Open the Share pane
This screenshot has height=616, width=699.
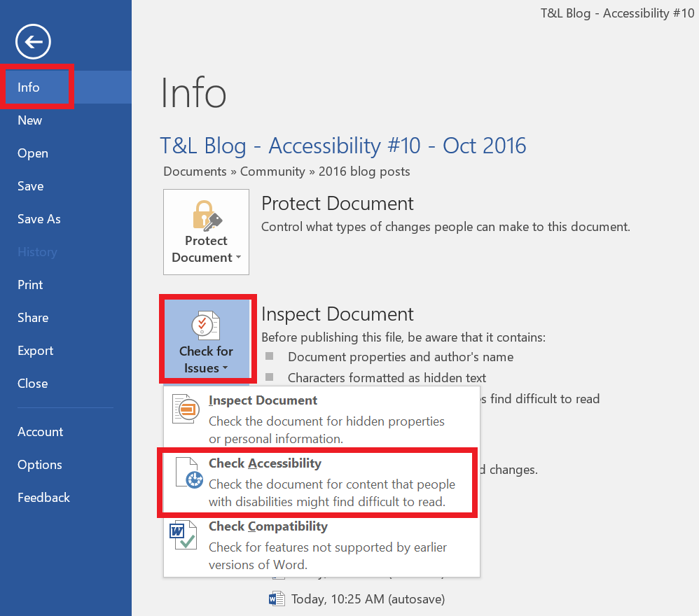pos(32,317)
